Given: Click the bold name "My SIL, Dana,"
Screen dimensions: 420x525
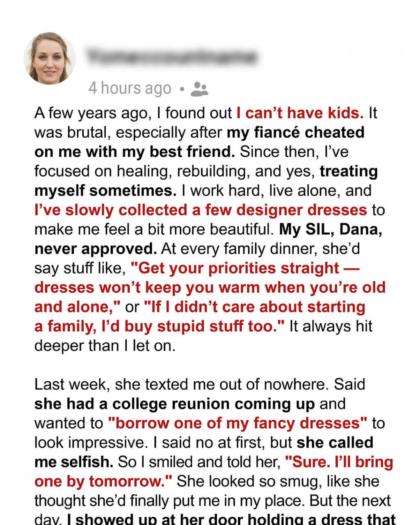Looking at the screenshot, I should click(331, 229).
